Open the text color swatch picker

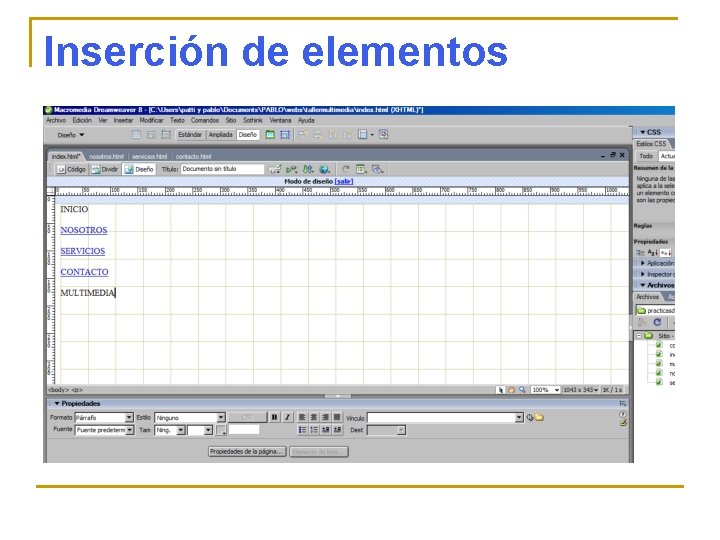click(221, 430)
